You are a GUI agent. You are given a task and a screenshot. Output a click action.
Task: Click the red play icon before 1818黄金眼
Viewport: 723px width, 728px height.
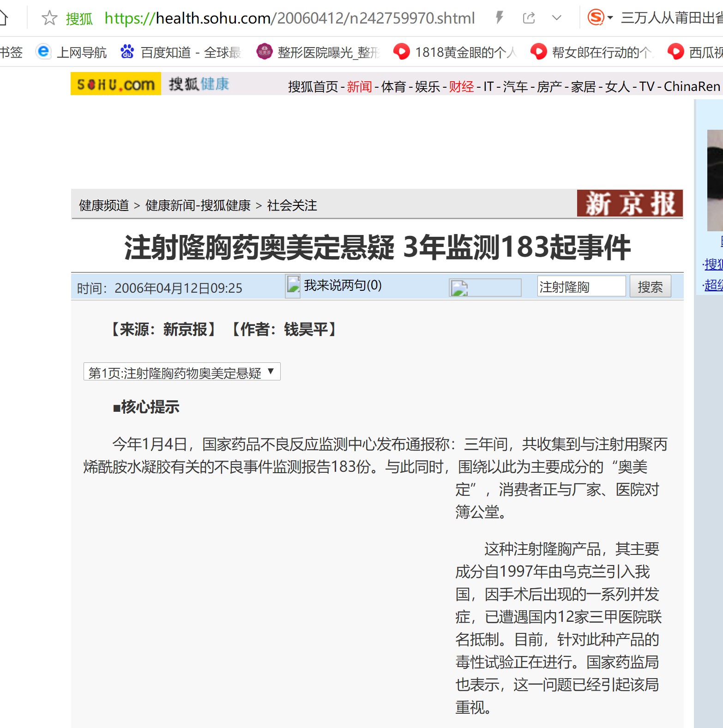click(x=401, y=51)
